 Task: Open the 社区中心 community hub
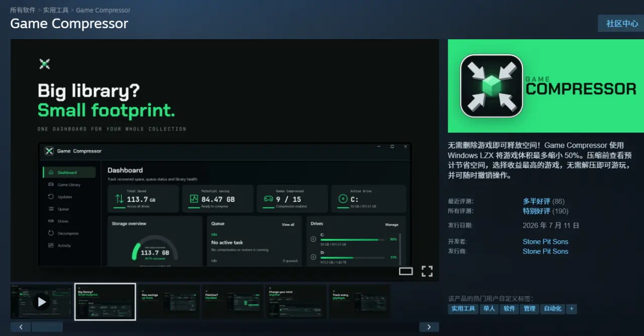(622, 24)
